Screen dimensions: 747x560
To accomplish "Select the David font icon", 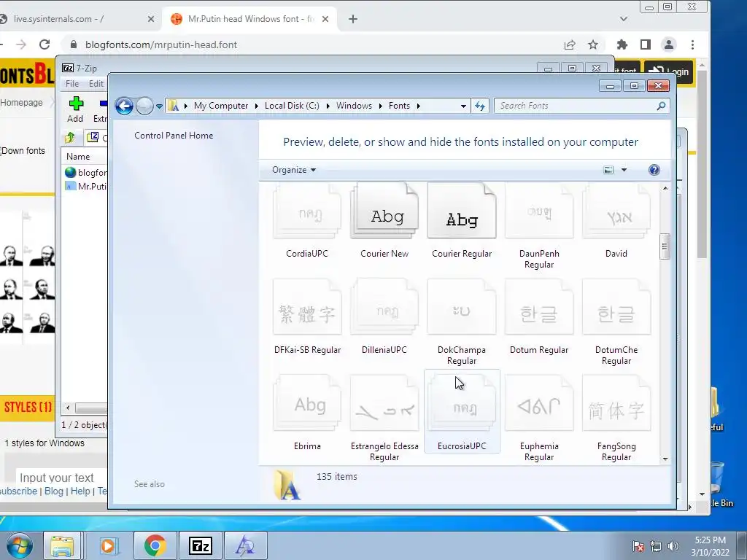I will pyautogui.click(x=616, y=212).
